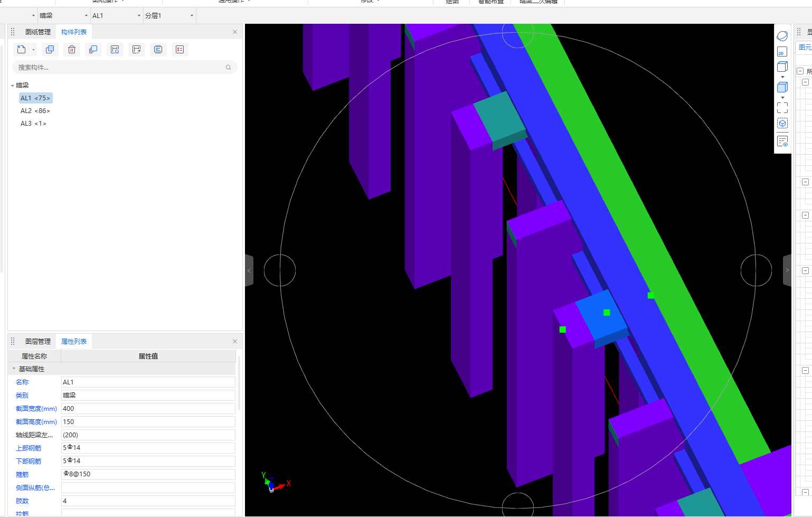The width and height of the screenshot is (812, 517).
Task: Click the 属性值 column header
Action: coord(148,356)
